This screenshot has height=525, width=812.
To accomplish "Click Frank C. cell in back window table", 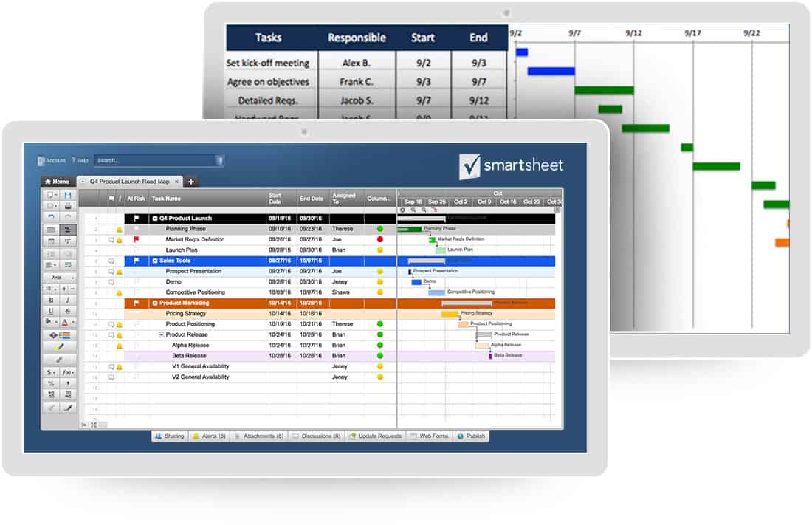I will click(357, 82).
